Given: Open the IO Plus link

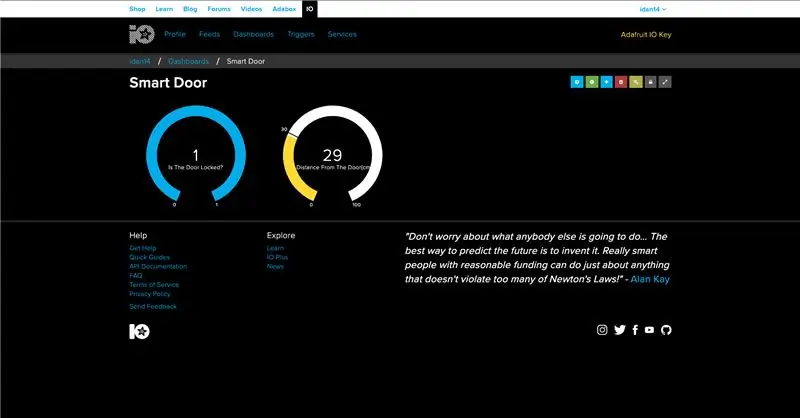Looking at the screenshot, I should click(277, 257).
